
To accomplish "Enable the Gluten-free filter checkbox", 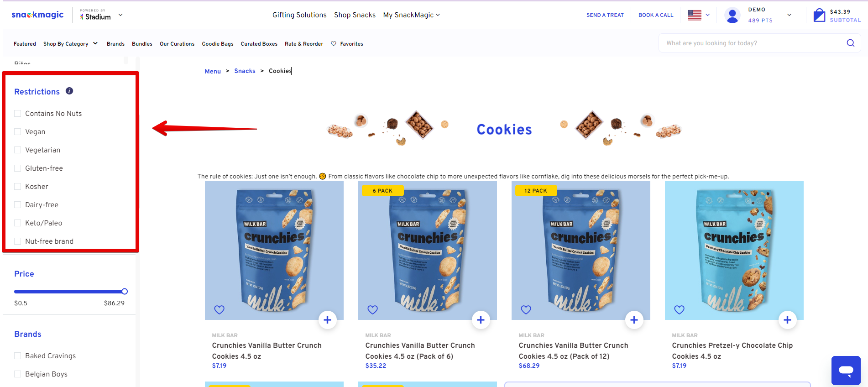I will [x=18, y=168].
